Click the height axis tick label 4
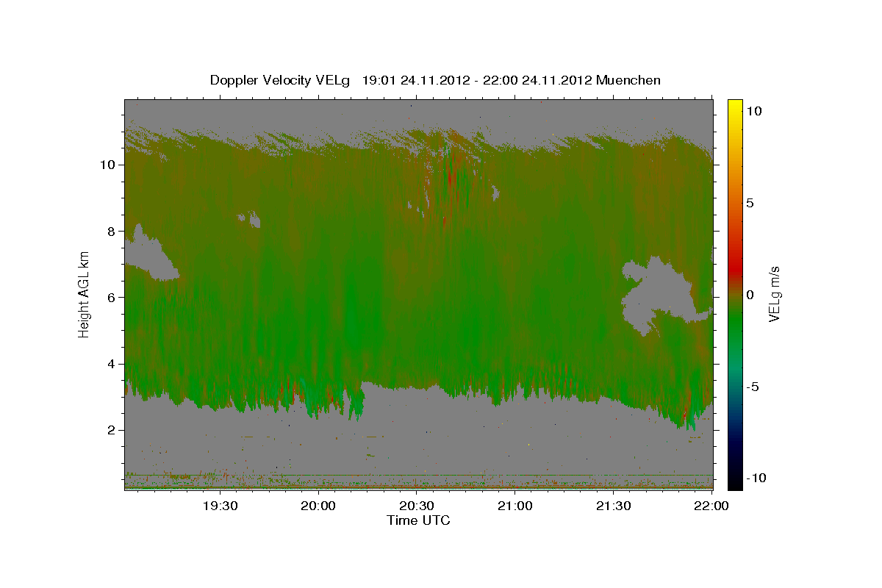The width and height of the screenshot is (882, 588). pyautogui.click(x=112, y=363)
